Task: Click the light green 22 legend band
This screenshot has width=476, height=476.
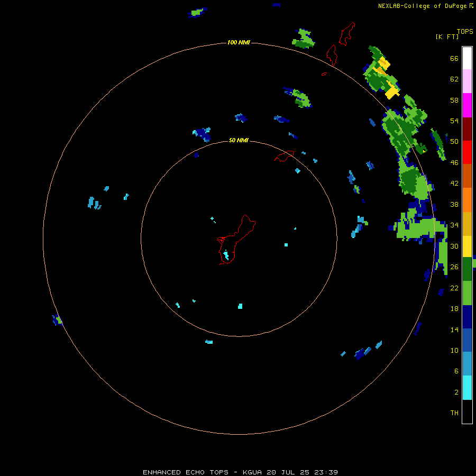Action: click(467, 293)
